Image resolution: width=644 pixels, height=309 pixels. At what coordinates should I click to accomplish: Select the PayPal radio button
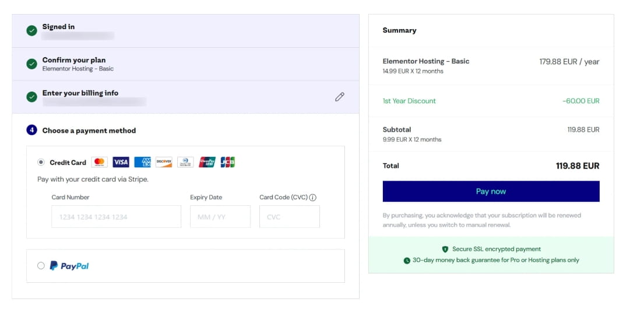(41, 266)
